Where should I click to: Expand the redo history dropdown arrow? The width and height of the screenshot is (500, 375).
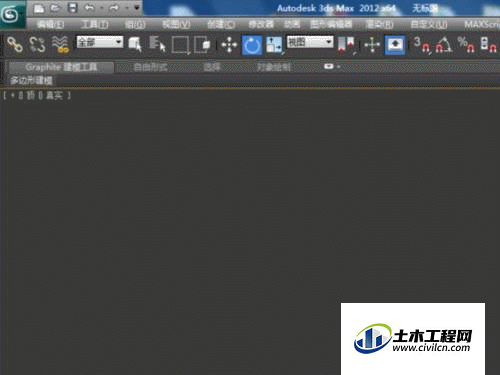coord(127,8)
